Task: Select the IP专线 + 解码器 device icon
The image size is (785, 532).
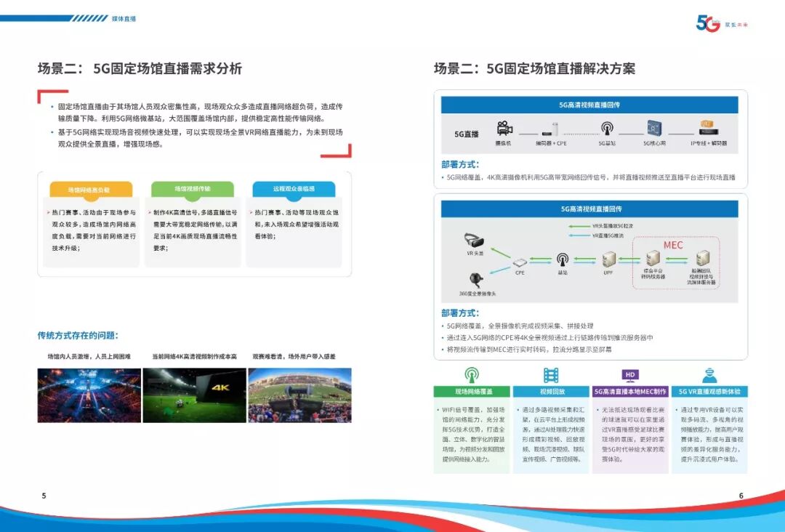Action: pos(709,128)
